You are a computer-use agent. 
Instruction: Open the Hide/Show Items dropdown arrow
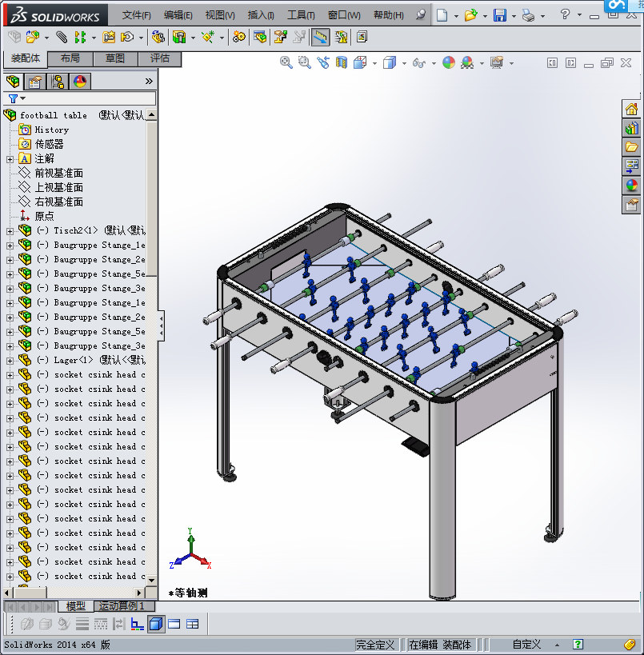pyautogui.click(x=434, y=63)
